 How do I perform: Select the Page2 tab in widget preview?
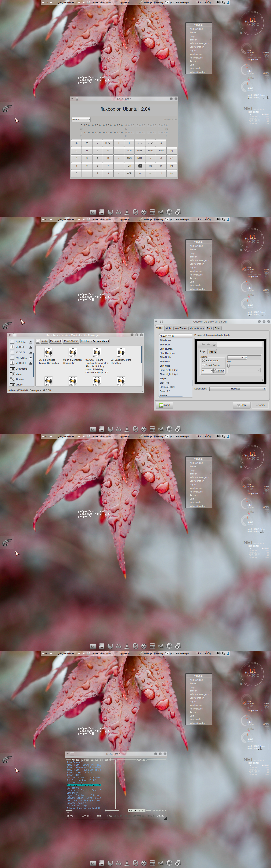coord(212,352)
